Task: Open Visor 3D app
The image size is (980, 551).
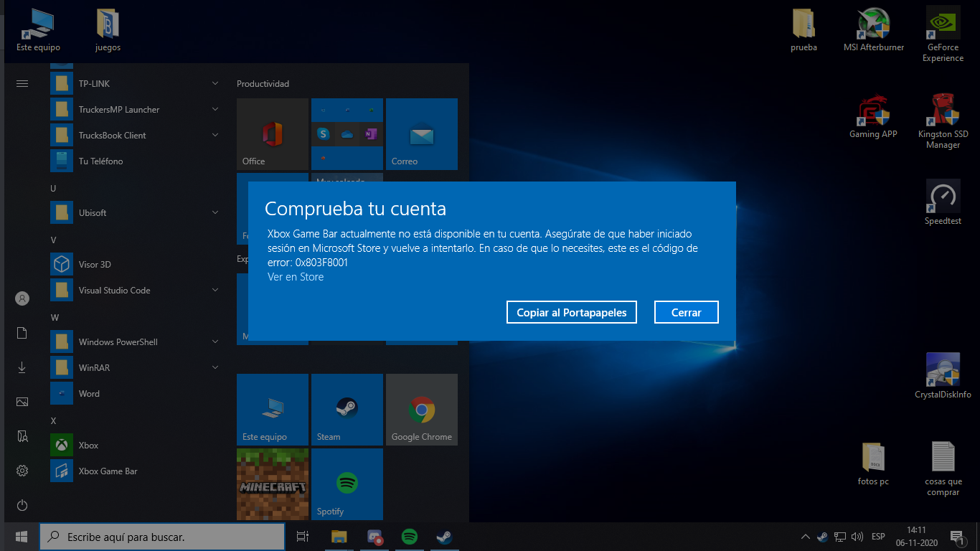Action: (136, 264)
